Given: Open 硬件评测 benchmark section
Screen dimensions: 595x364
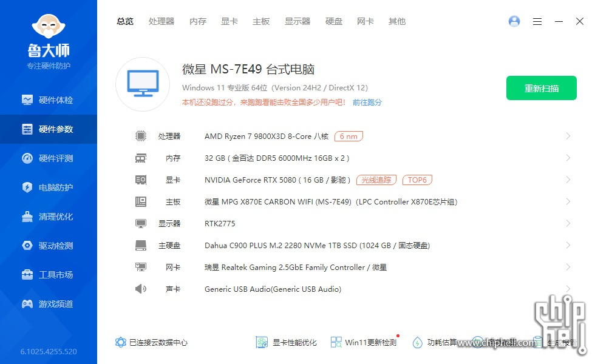Looking at the screenshot, I should (48, 158).
